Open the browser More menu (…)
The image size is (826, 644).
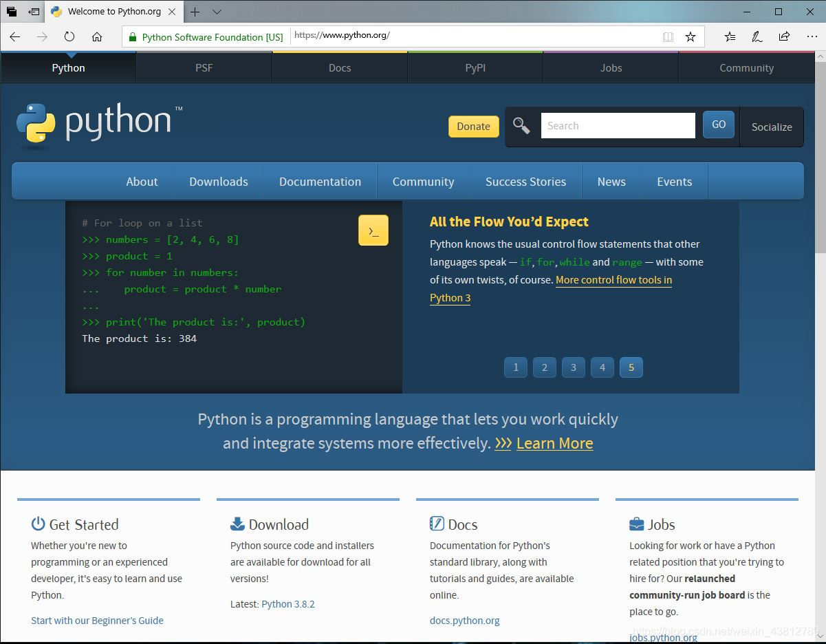[812, 36]
